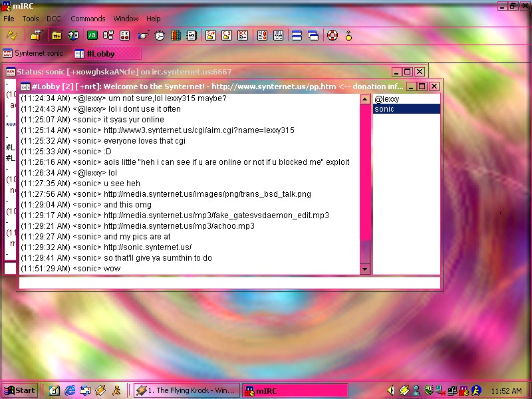
Task: Click the Connect lightning bolt toolbar icon
Action: (x=11, y=35)
